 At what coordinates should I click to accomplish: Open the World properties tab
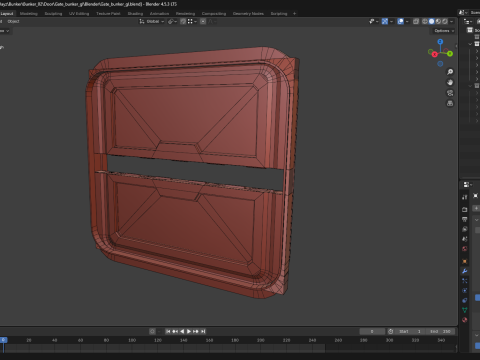[465, 249]
